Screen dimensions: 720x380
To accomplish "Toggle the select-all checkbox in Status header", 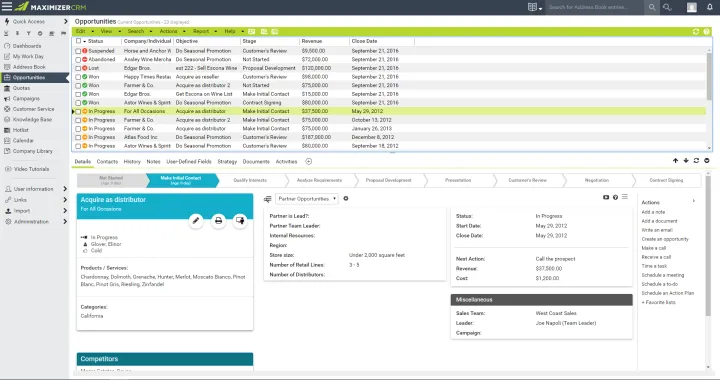I will (x=79, y=41).
